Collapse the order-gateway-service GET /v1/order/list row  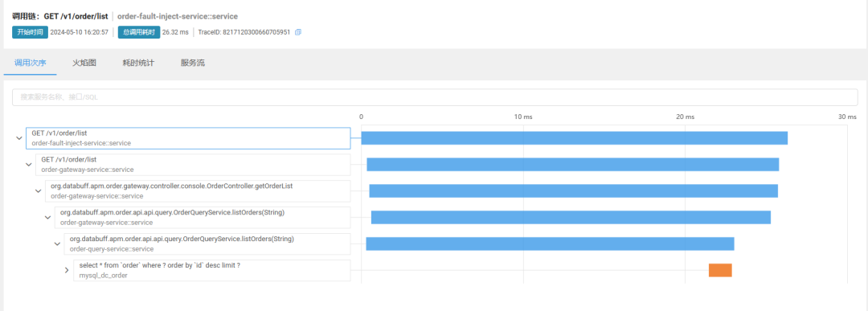tap(29, 165)
